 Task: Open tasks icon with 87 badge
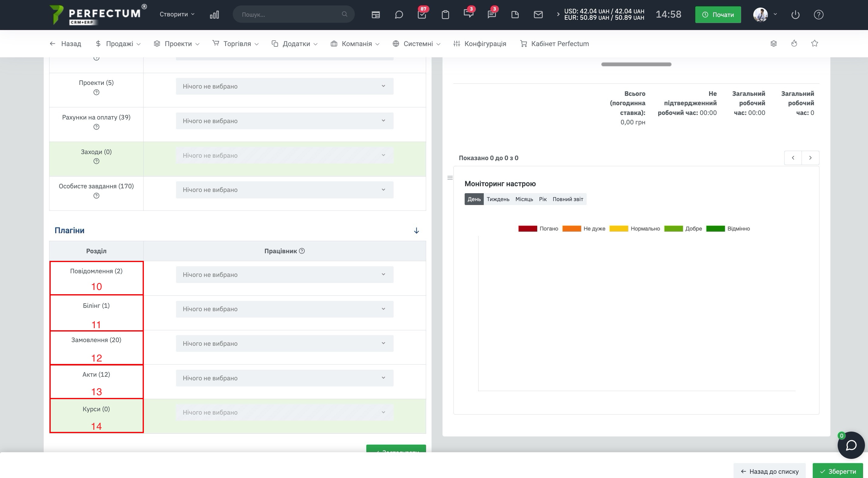pyautogui.click(x=422, y=15)
